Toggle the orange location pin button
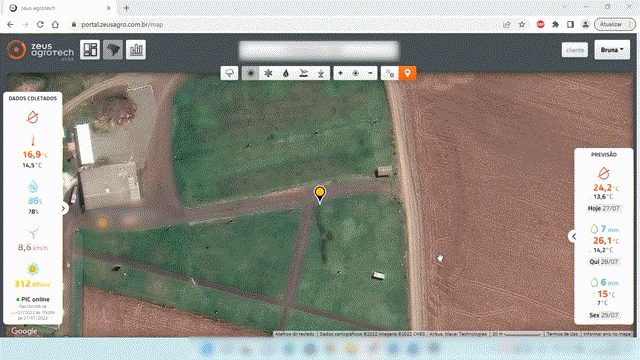This screenshot has width=640, height=360. [407, 73]
